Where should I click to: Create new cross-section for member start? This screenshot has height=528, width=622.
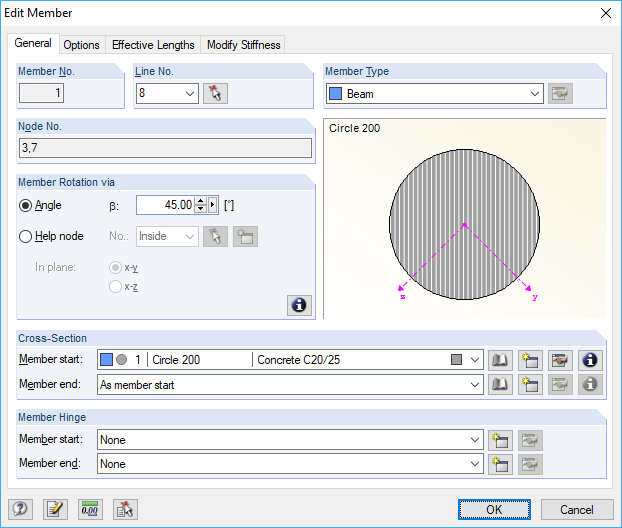pyautogui.click(x=530, y=360)
